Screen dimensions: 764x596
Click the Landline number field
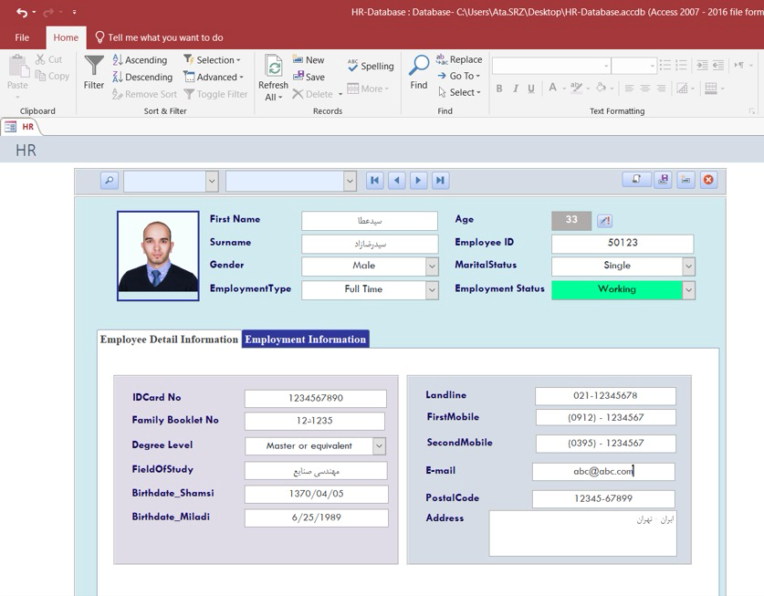[605, 396]
